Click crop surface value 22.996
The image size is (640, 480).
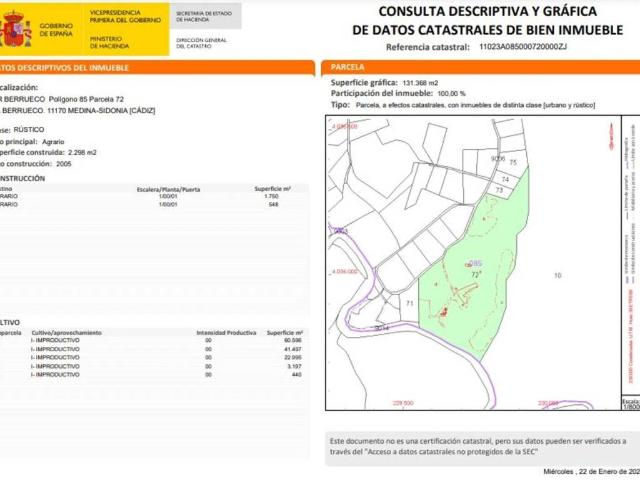293,358
